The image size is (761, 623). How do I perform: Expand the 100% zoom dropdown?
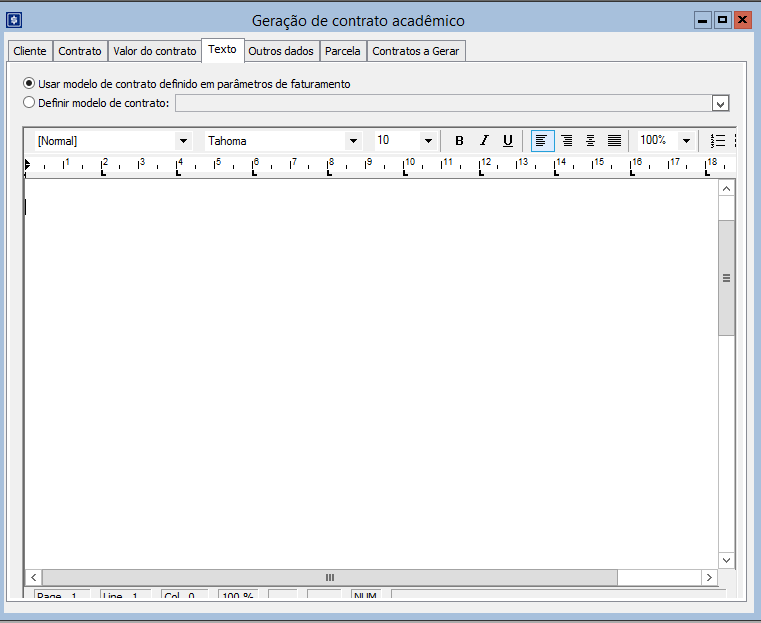point(686,141)
